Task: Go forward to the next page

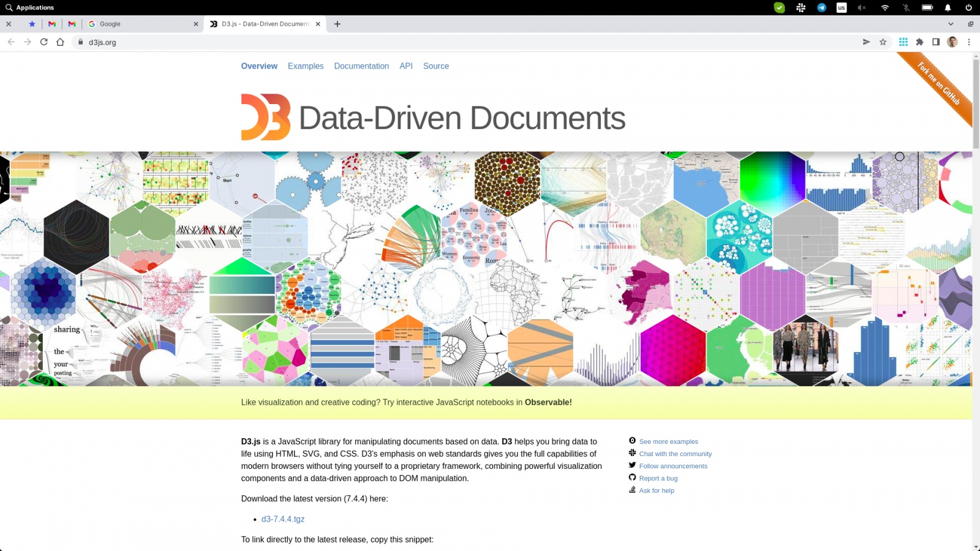Action: pyautogui.click(x=28, y=42)
